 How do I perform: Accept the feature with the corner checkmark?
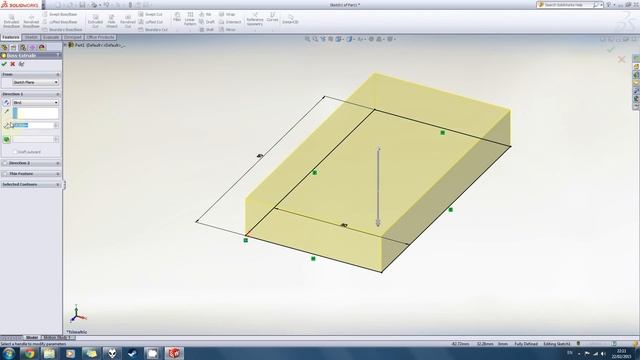pyautogui.click(x=611, y=50)
